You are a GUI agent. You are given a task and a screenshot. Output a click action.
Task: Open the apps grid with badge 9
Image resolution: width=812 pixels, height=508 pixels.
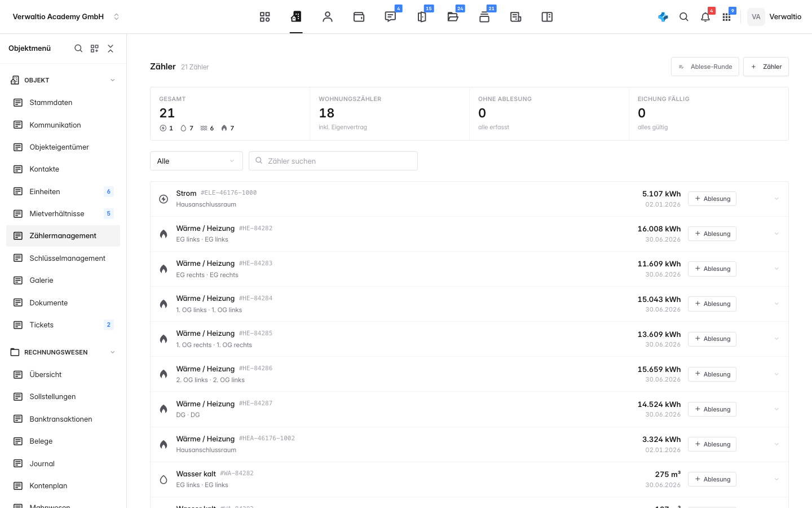727,17
